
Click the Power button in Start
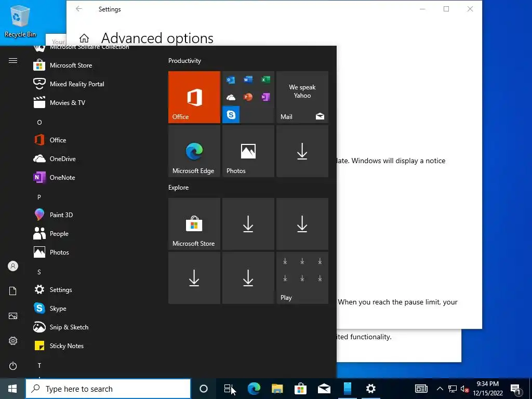coord(13,366)
